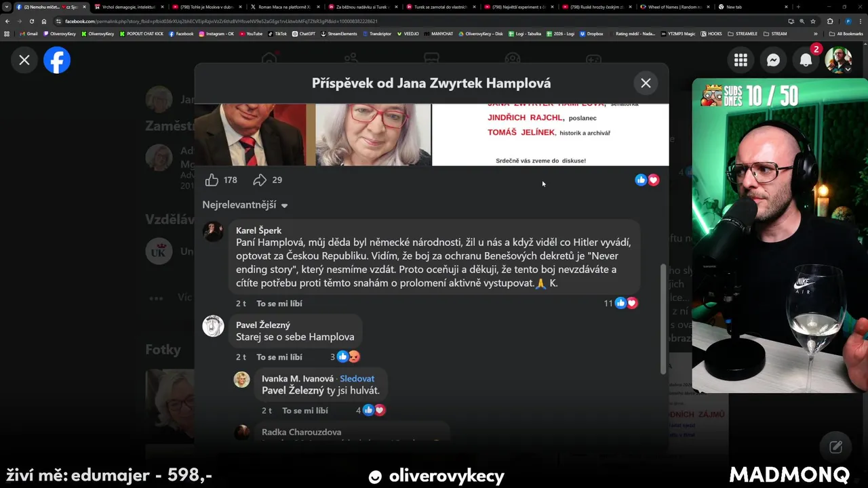Open Karel Šperk's profile name link
The height and width of the screenshot is (488, 868).
(258, 230)
